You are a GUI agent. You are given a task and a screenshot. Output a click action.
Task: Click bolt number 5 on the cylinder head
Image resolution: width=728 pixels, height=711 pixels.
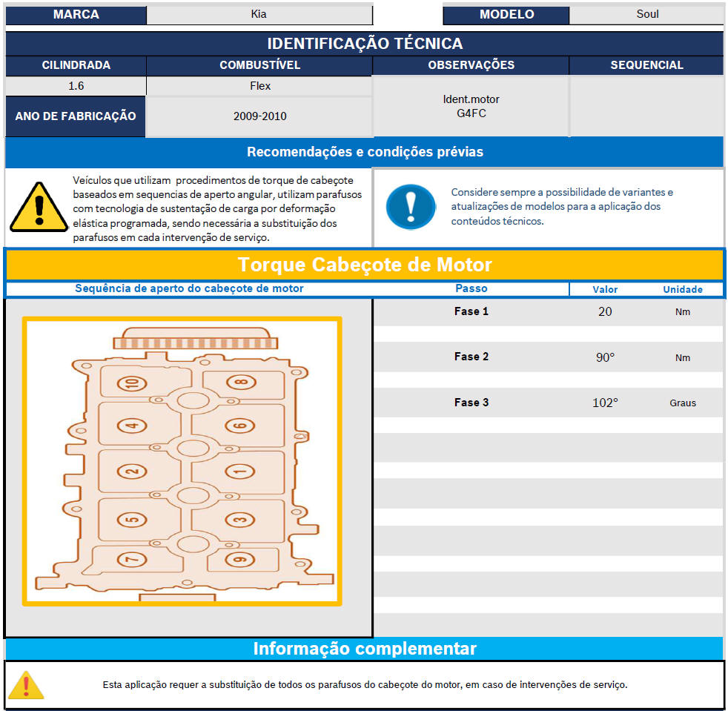click(x=132, y=520)
